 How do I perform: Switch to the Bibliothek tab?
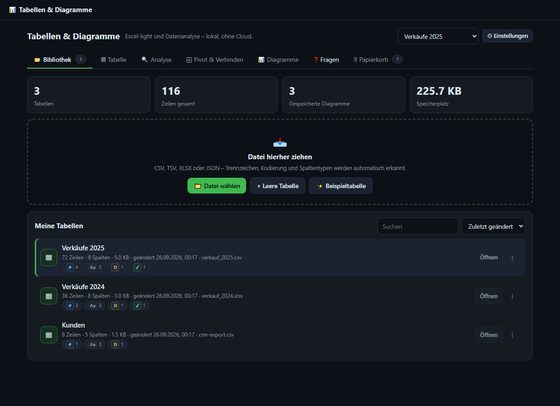[60, 60]
